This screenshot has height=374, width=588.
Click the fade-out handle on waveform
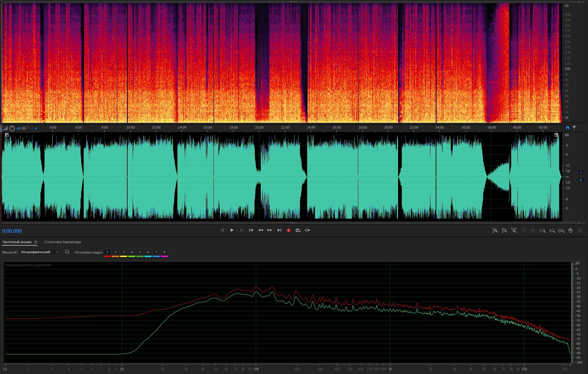pyautogui.click(x=556, y=135)
